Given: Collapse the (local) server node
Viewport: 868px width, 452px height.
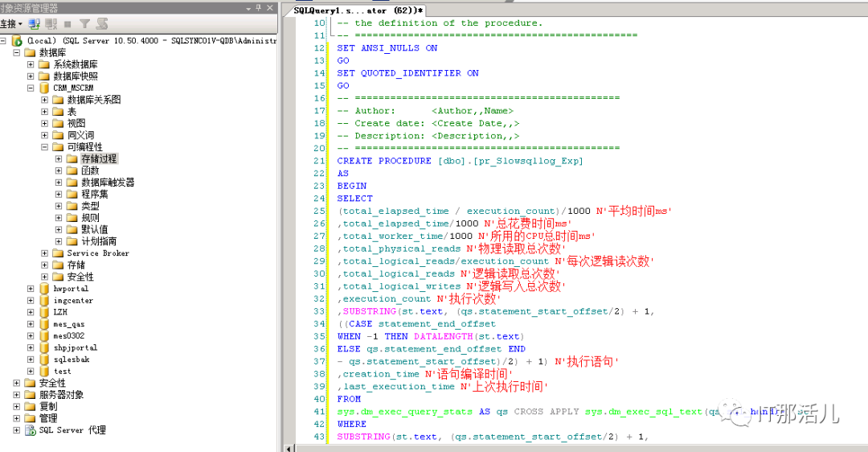Looking at the screenshot, I should (x=2, y=41).
